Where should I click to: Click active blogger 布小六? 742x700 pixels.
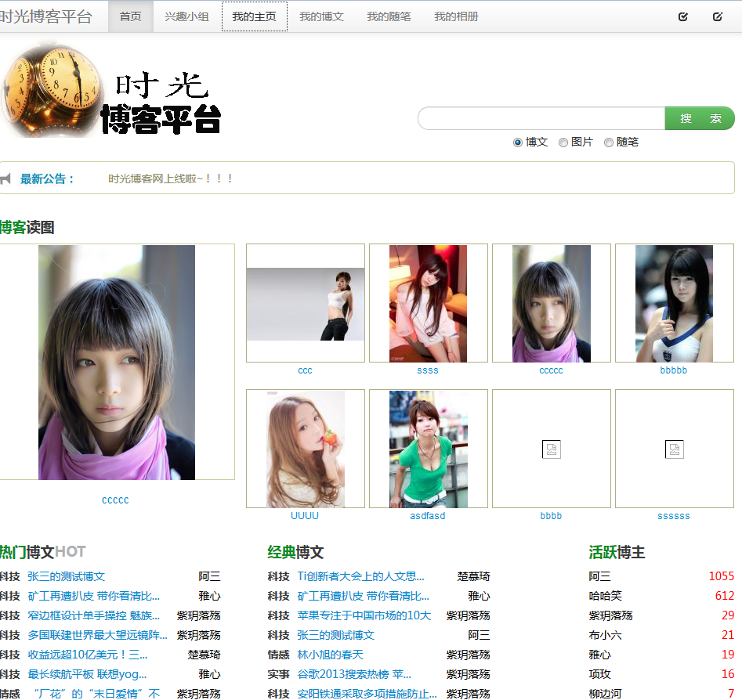pos(605,635)
